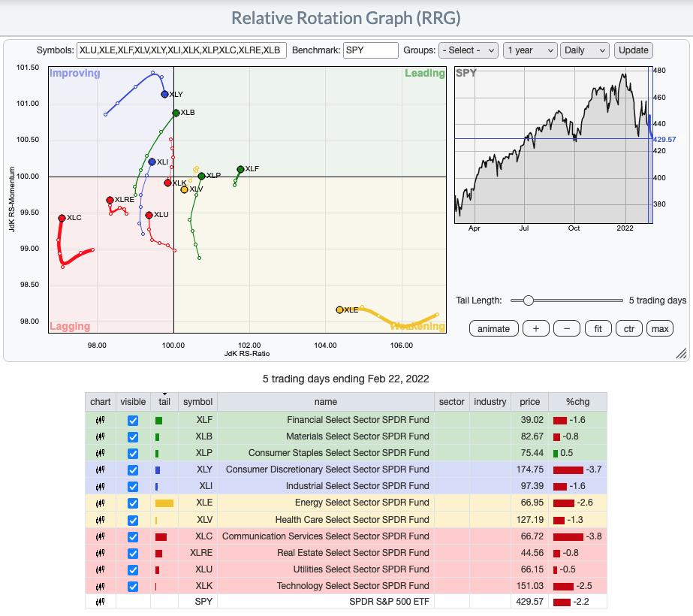Uncheck visibility for XLV

pos(133,521)
